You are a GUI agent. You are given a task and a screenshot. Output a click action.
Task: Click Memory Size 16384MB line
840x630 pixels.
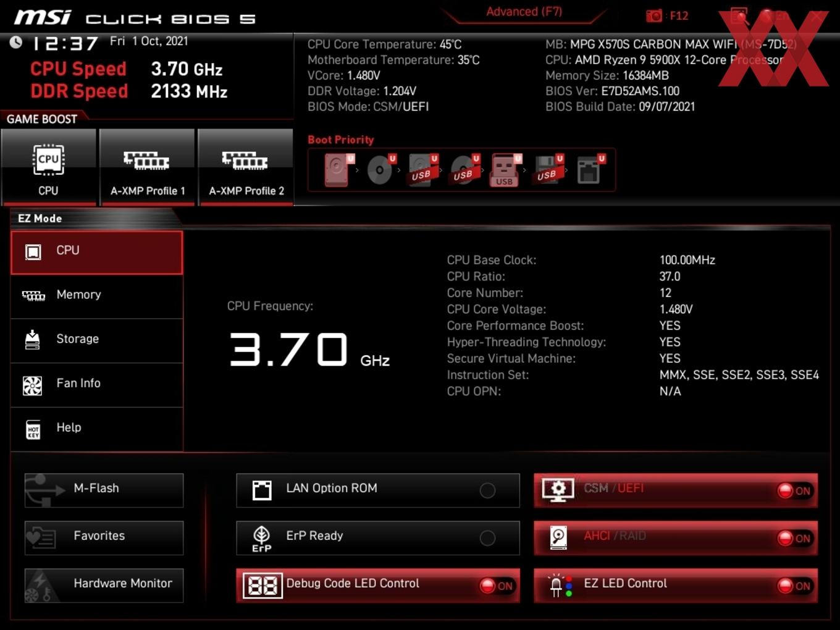(607, 75)
